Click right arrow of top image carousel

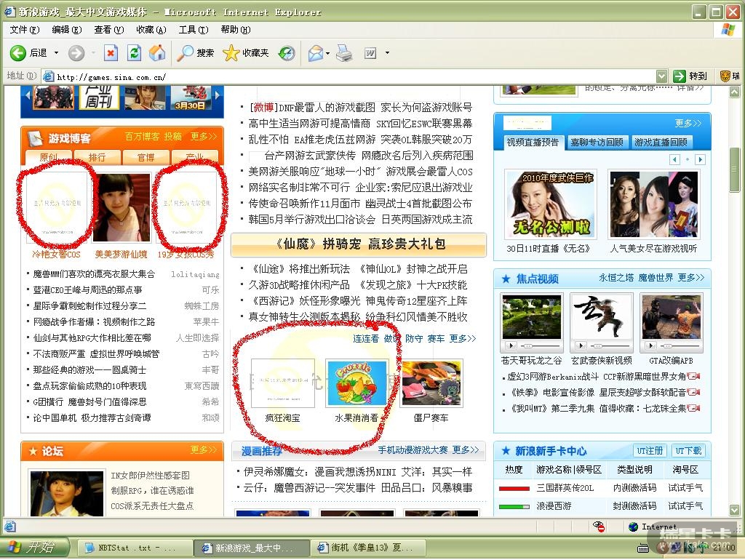click(x=218, y=95)
